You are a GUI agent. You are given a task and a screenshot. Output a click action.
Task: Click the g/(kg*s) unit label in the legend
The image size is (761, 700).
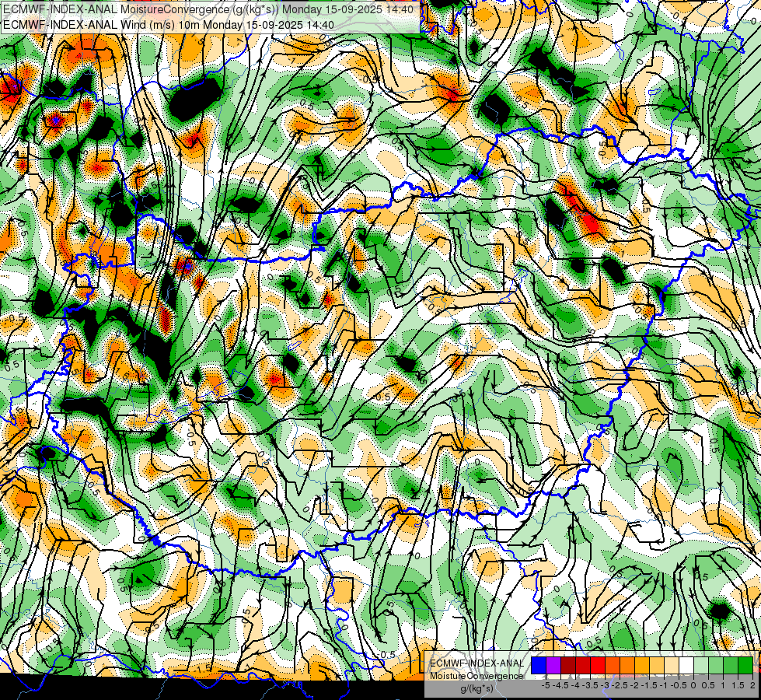[476, 688]
